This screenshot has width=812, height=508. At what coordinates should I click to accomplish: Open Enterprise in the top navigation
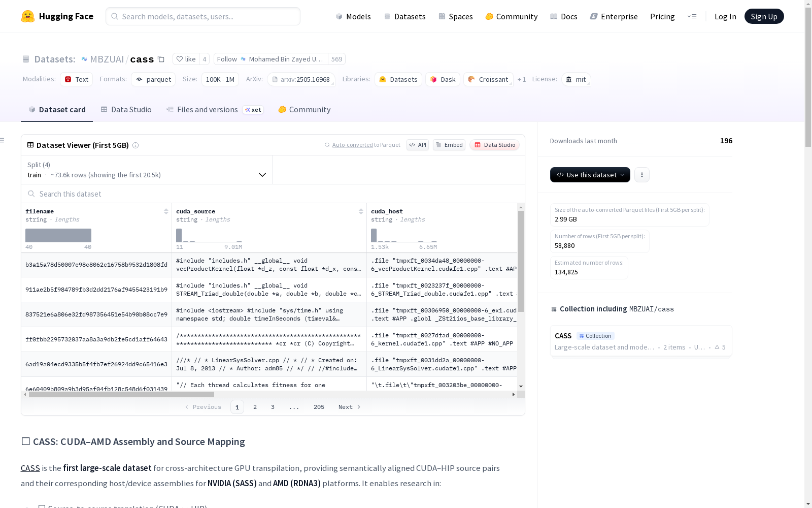614,16
